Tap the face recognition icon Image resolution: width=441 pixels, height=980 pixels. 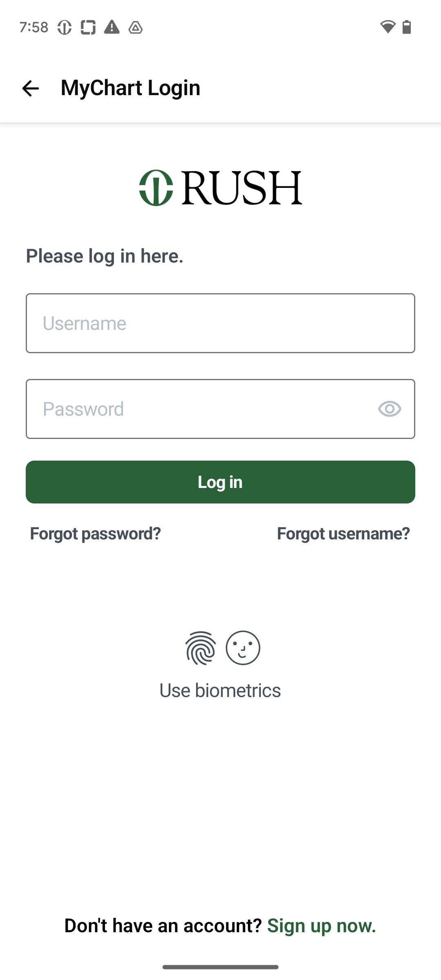pyautogui.click(x=243, y=648)
